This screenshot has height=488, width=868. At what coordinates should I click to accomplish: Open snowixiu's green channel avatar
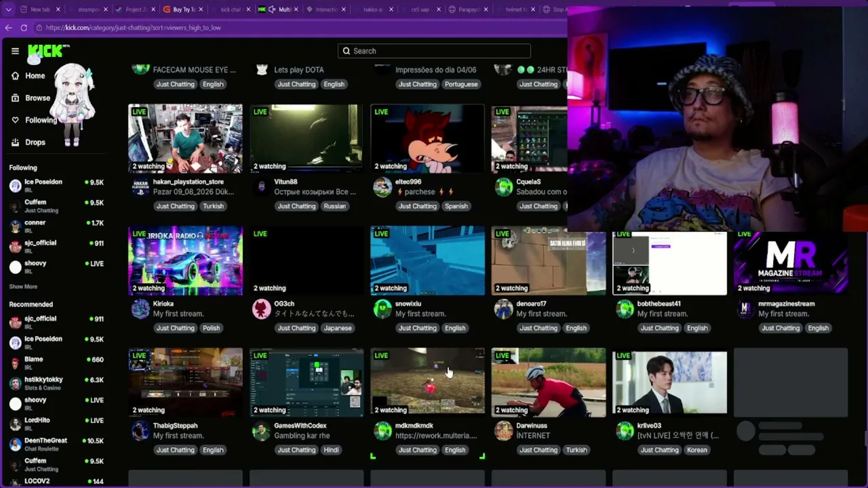pos(382,309)
